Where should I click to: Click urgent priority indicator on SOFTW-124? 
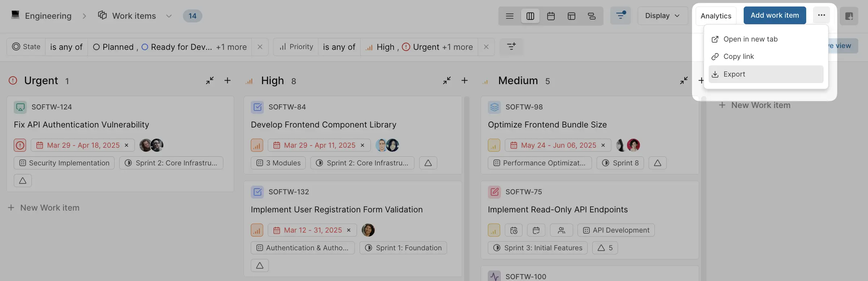[20, 145]
